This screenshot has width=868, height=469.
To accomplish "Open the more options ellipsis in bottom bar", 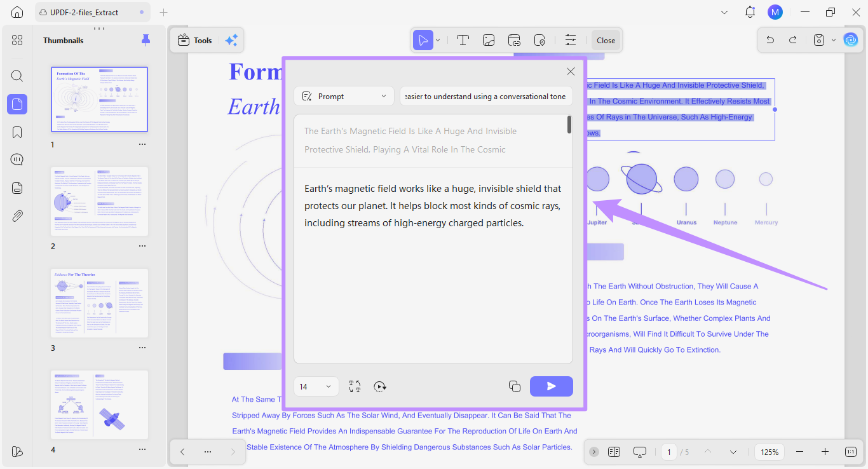I will click(208, 452).
